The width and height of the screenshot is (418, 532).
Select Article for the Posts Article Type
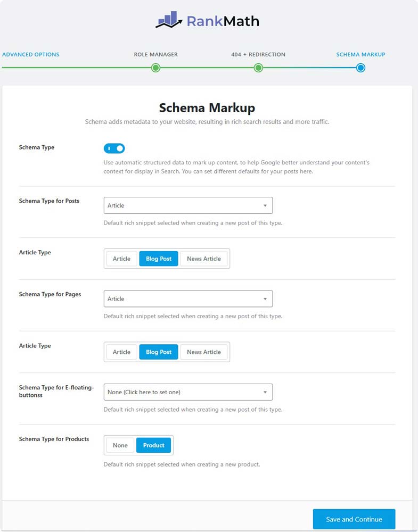pos(121,259)
